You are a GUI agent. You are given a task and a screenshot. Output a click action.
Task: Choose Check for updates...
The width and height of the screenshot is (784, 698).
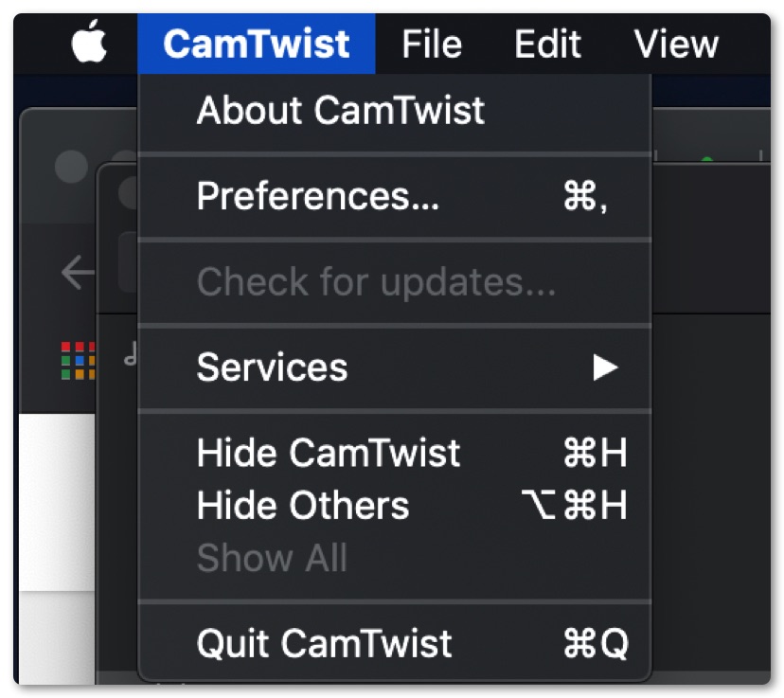375,282
